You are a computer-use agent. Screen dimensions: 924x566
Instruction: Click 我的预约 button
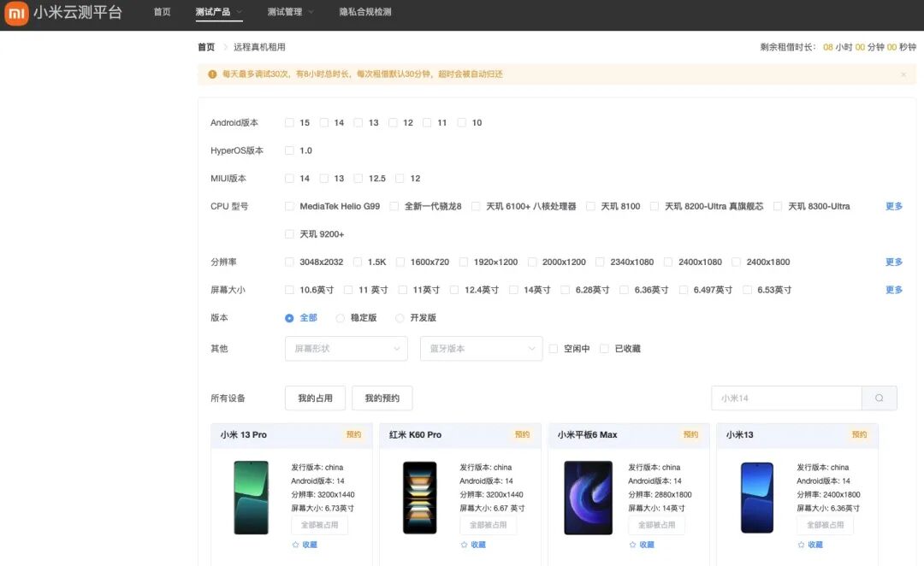click(x=382, y=398)
